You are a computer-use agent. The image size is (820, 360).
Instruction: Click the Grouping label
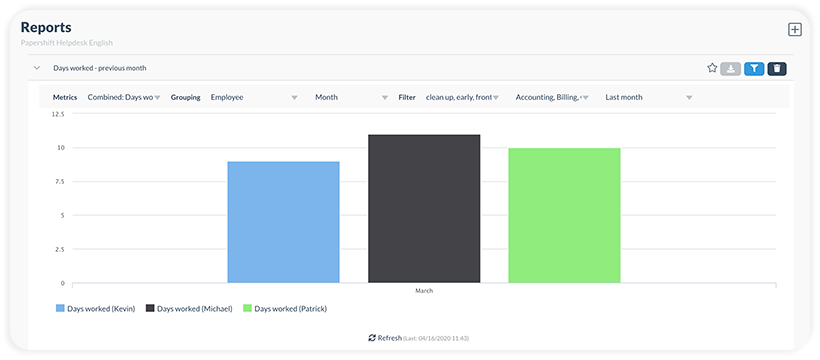(x=186, y=97)
